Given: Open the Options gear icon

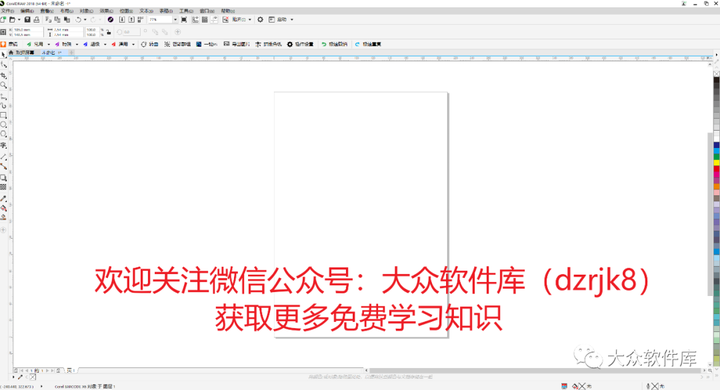Looking at the screenshot, I should [260, 19].
